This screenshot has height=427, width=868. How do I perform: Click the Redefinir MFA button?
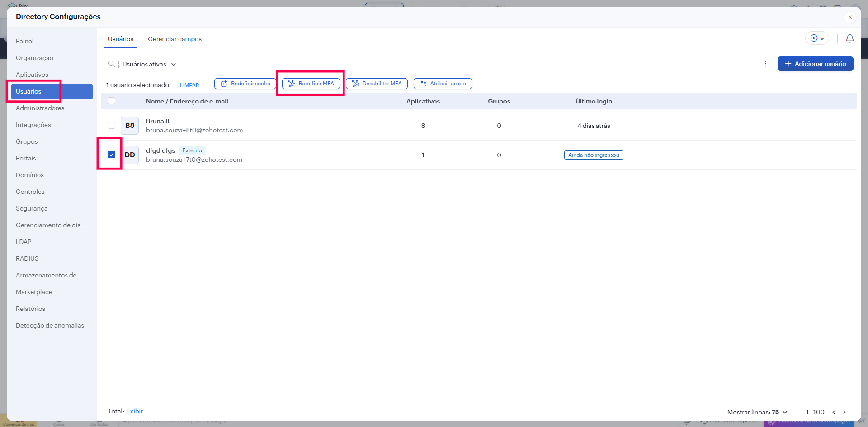[x=311, y=84]
